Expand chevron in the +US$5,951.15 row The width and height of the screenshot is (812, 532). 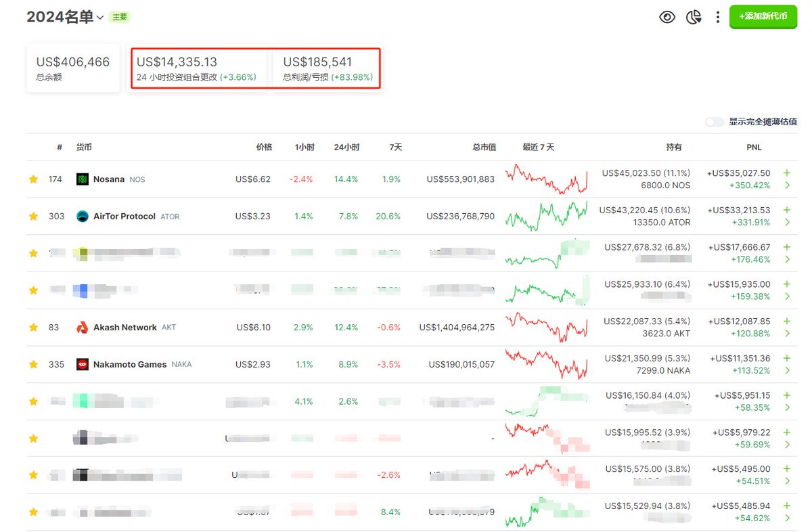point(787,407)
